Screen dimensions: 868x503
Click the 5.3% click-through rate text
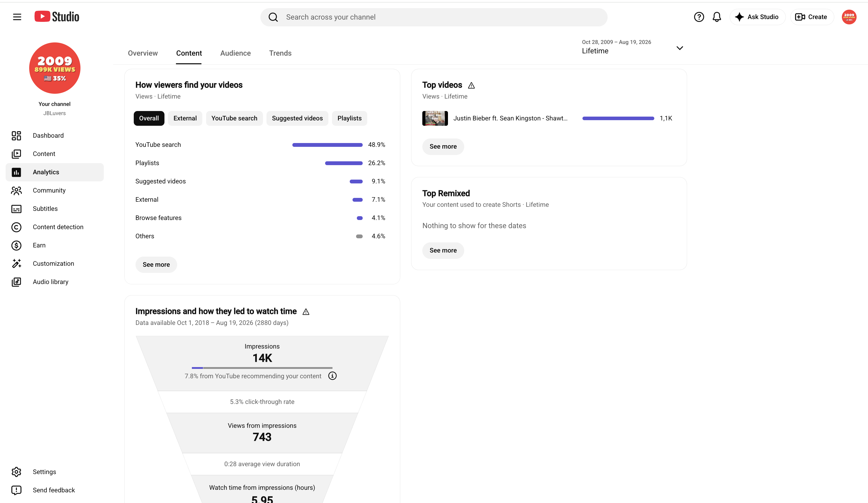click(262, 402)
